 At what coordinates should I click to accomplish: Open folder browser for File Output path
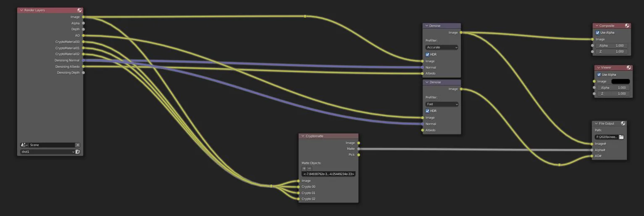tap(621, 137)
